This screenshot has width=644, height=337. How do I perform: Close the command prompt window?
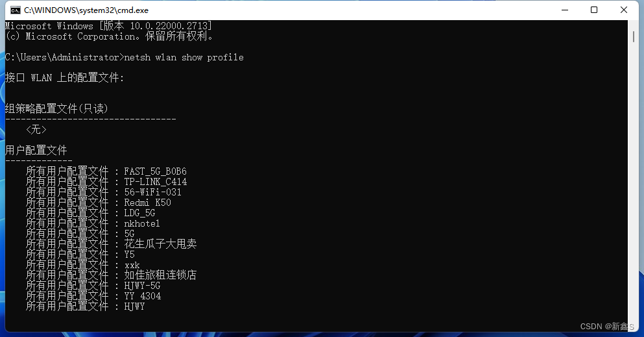tap(623, 10)
